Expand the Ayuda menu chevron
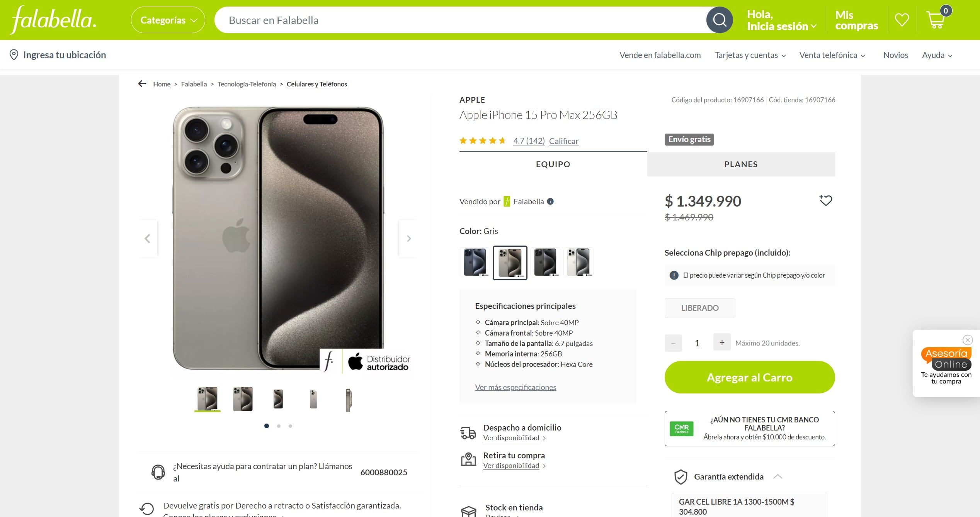Viewport: 980px width, 517px height. click(950, 55)
